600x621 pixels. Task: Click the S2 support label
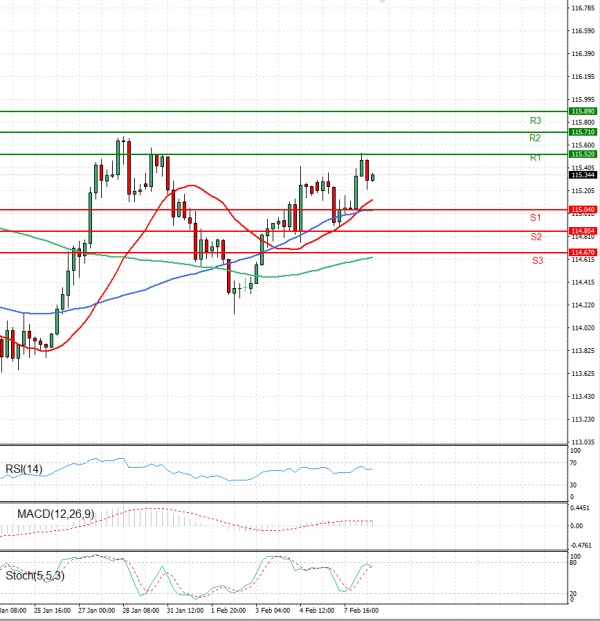click(x=536, y=237)
